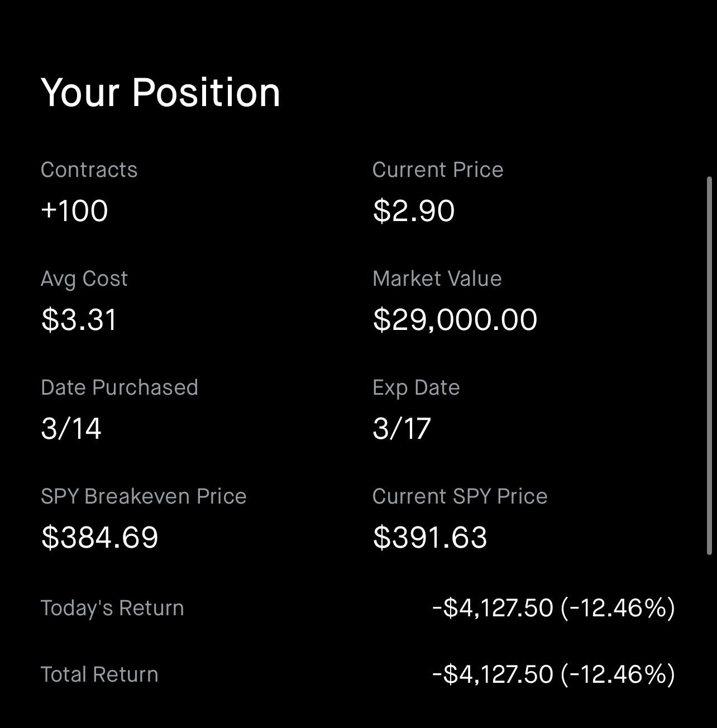
Task: Select the 3/17 expiration date
Action: (401, 429)
